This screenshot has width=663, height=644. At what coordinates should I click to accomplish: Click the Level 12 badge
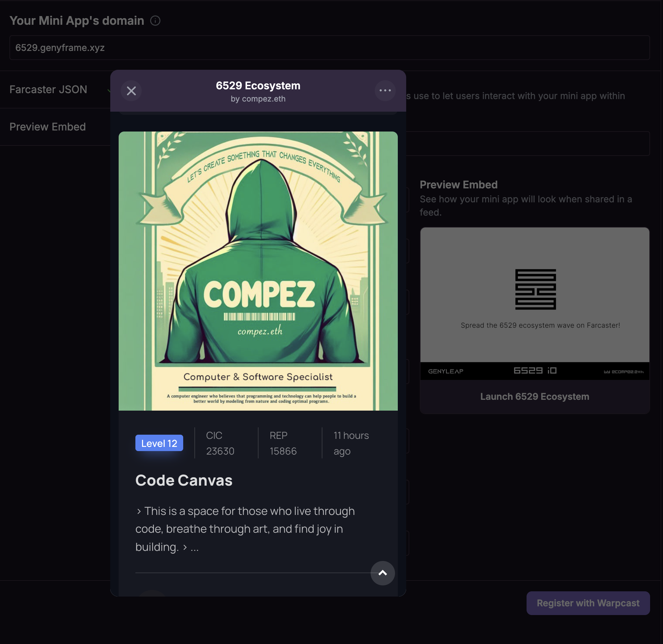159,443
